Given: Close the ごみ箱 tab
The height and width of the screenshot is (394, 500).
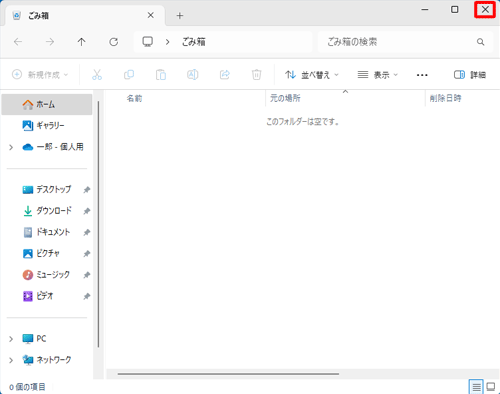Looking at the screenshot, I should [151, 15].
